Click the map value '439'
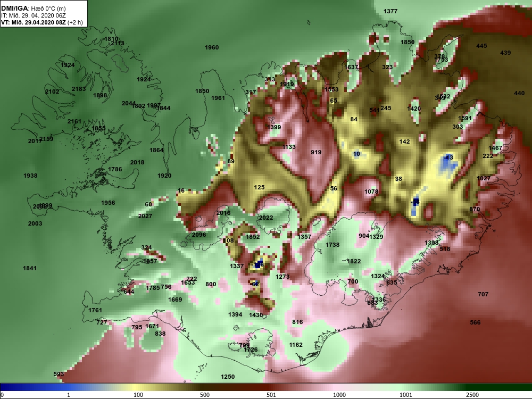 coord(505,53)
